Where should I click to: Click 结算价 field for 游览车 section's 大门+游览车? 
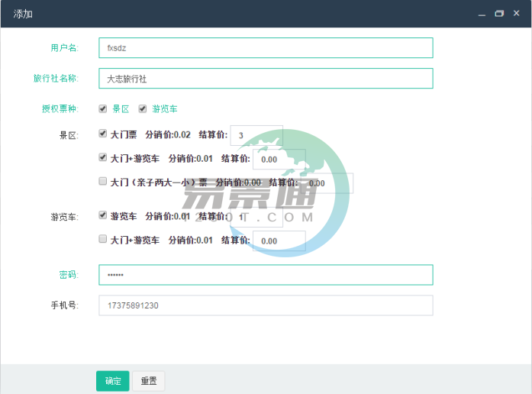(279, 241)
